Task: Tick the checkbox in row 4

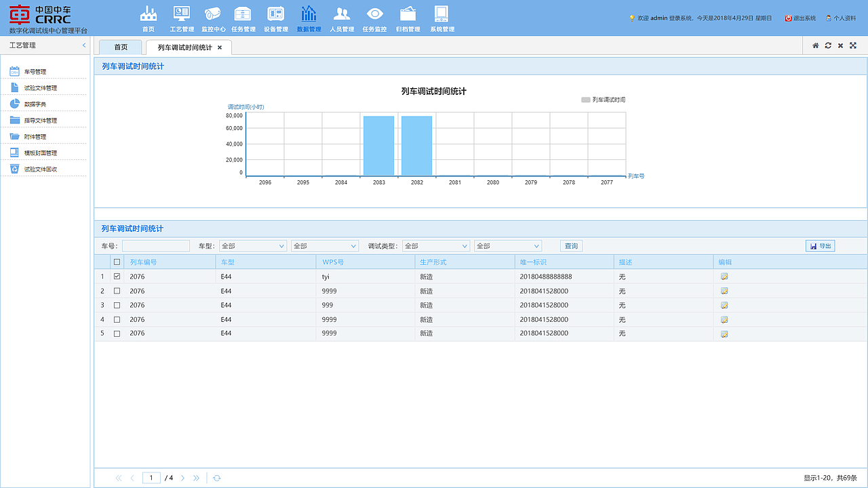Action: (x=117, y=319)
